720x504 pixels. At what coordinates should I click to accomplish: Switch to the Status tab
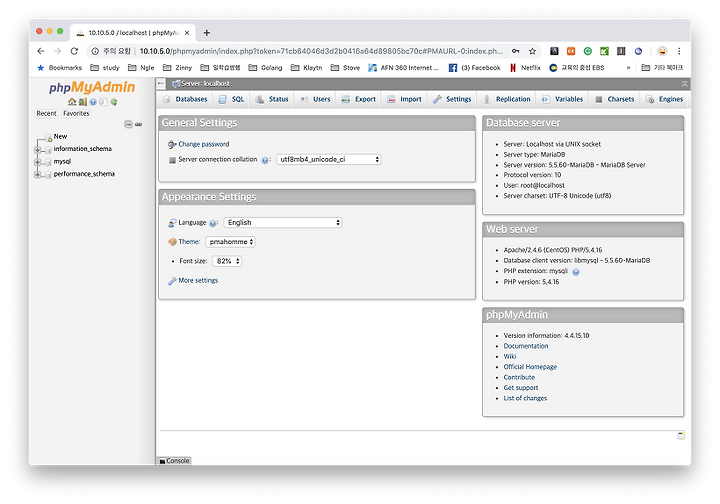[x=272, y=99]
